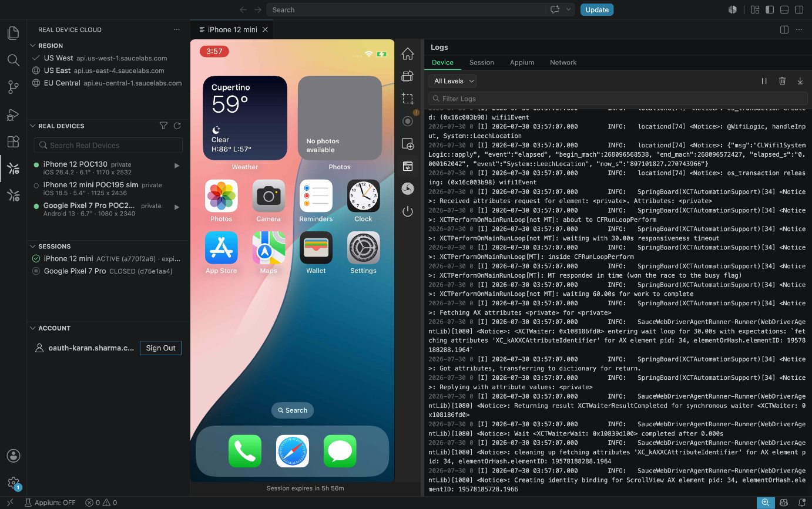
Task: Open the Run and Debug view
Action: pyautogui.click(x=13, y=115)
